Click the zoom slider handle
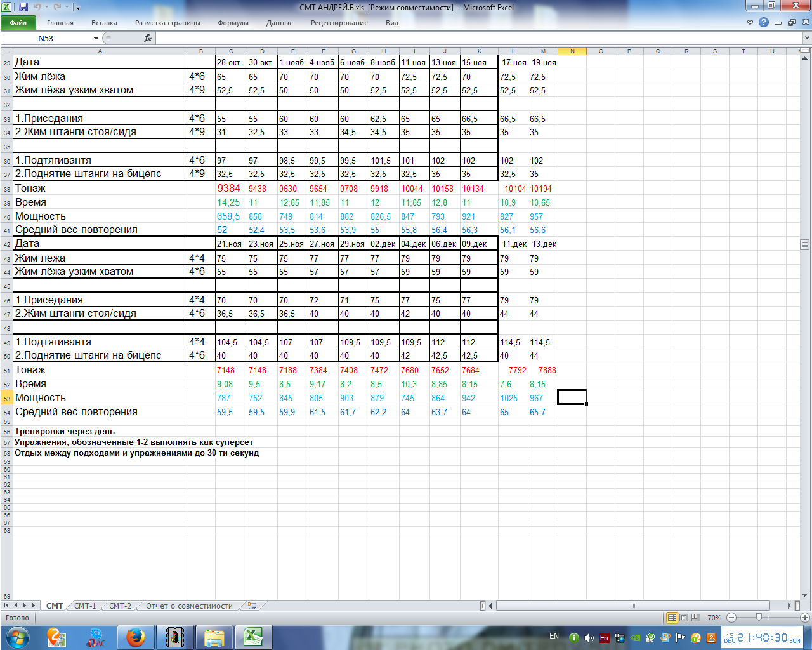 tap(759, 618)
